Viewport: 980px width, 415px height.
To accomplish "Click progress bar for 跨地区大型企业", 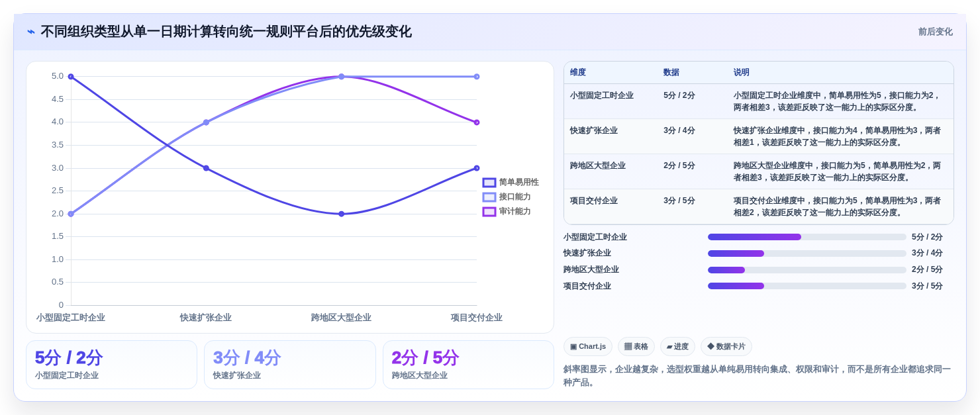I will click(x=807, y=270).
